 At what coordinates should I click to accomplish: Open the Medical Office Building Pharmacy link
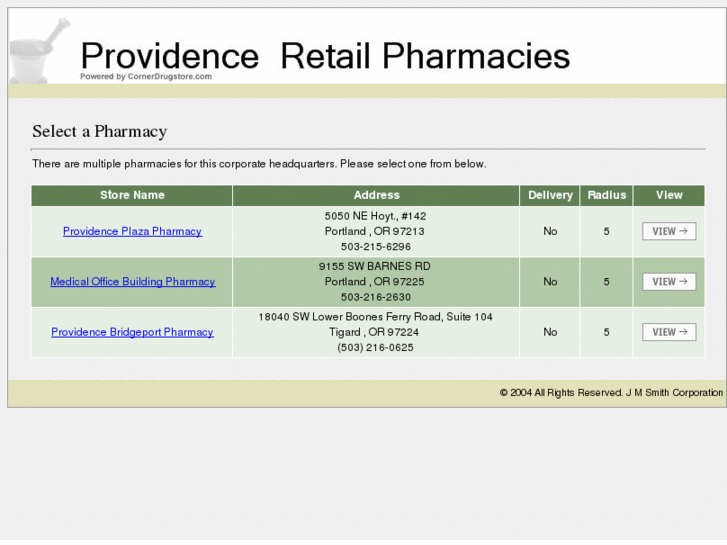[133, 282]
